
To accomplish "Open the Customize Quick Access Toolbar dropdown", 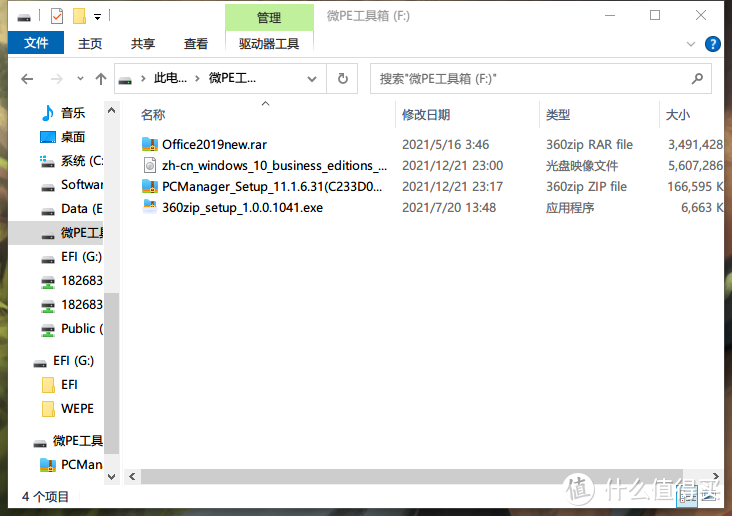I will (x=98, y=17).
